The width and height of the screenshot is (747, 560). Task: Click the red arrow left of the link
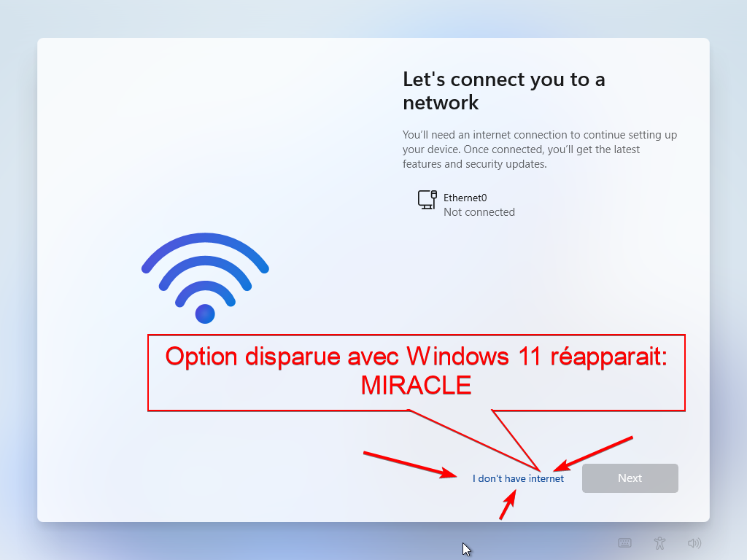tap(410, 464)
